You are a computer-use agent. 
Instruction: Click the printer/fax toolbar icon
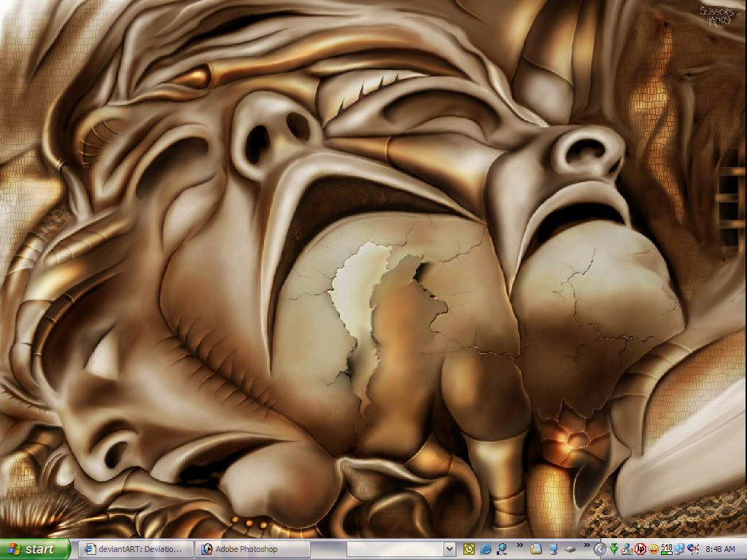(536, 549)
